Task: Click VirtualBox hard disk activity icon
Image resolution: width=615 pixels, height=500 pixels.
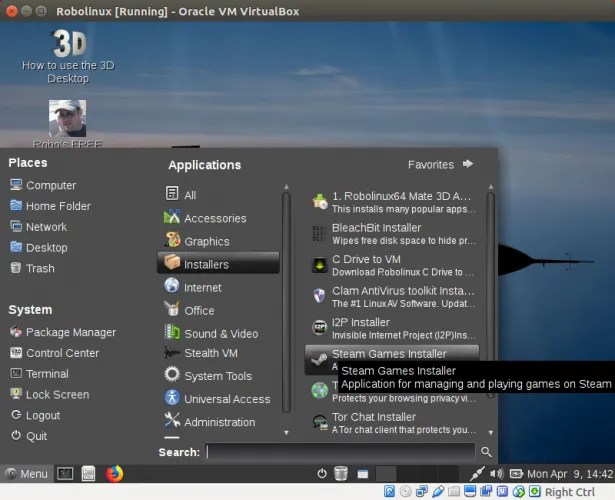Action: coord(389,491)
